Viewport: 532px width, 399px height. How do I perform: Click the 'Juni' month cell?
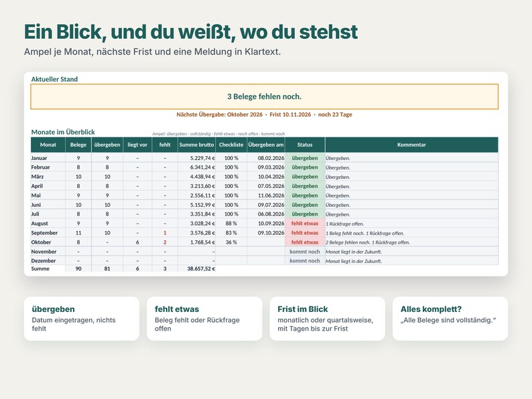click(x=48, y=205)
